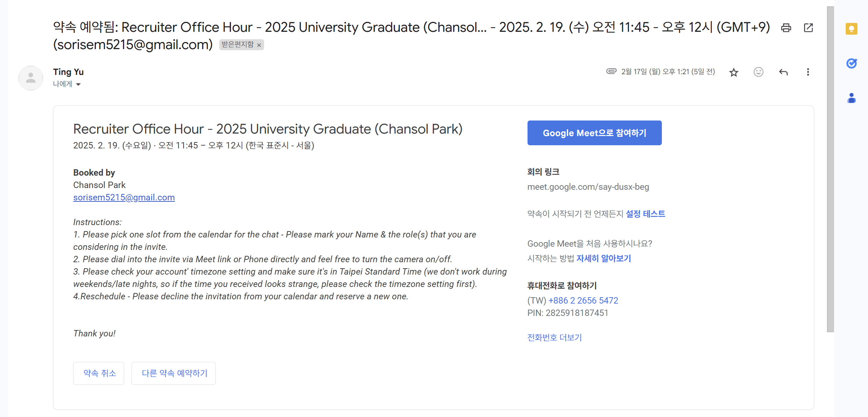Click the Google Meet으로 참여하기 button

(x=594, y=133)
